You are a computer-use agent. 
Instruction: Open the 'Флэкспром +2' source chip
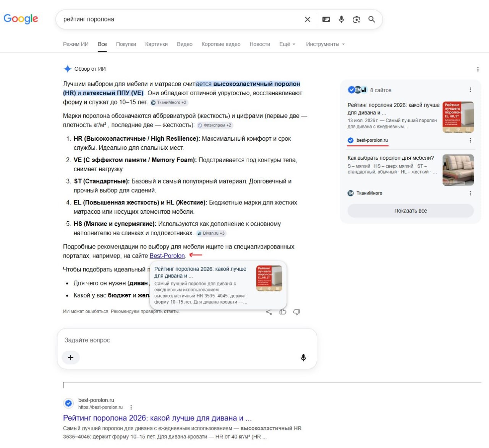[x=214, y=125]
